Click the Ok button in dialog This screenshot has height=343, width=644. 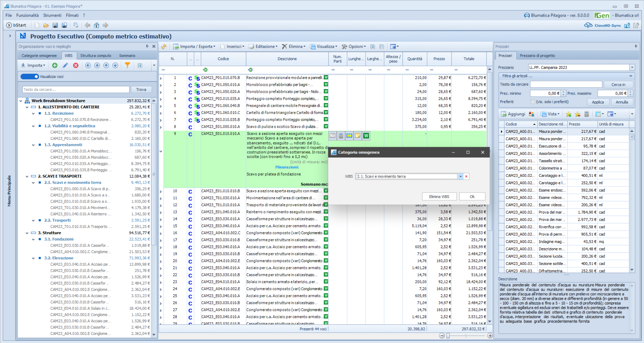coord(472,197)
